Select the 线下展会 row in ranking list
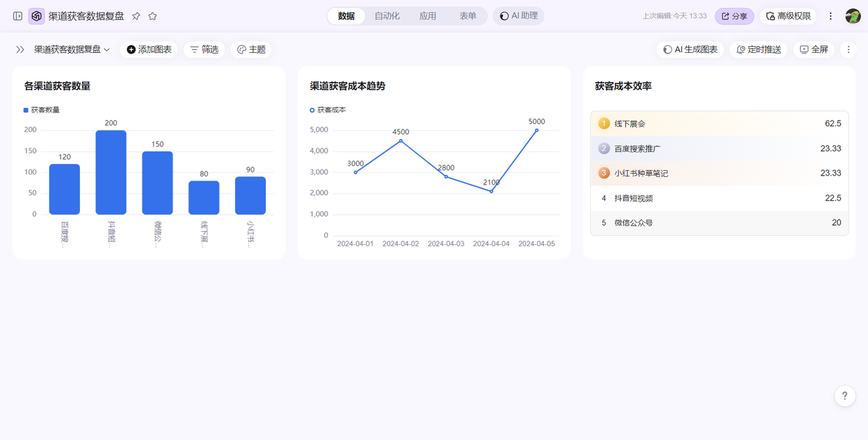 point(719,123)
